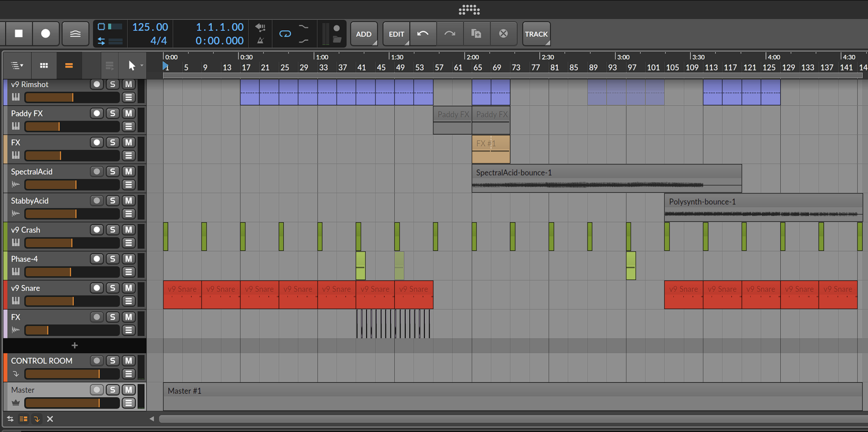The height and width of the screenshot is (432, 868).
Task: Mute the v9 Rimshot track
Action: [129, 84]
